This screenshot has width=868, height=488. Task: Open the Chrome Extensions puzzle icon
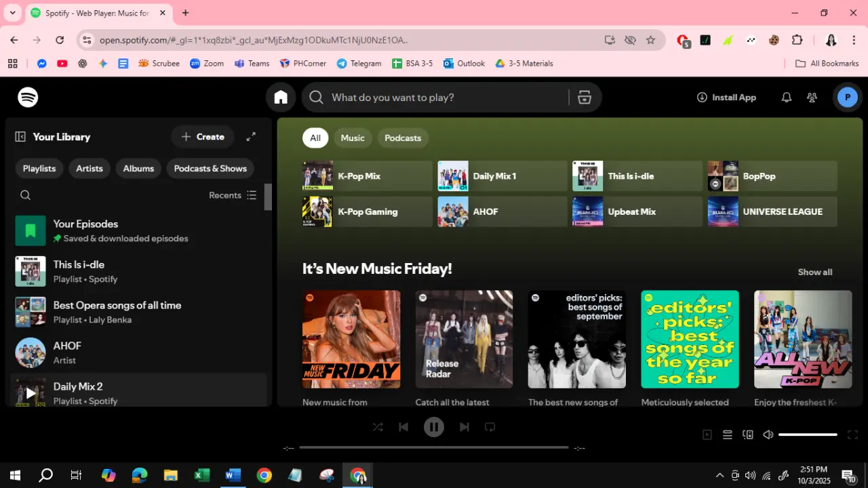tap(797, 40)
